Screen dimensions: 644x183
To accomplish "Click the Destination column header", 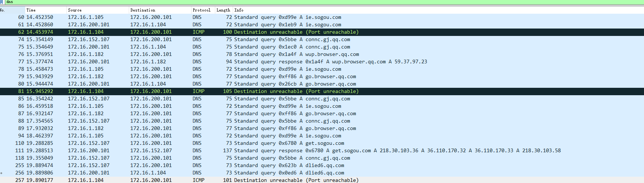I will (160, 10).
